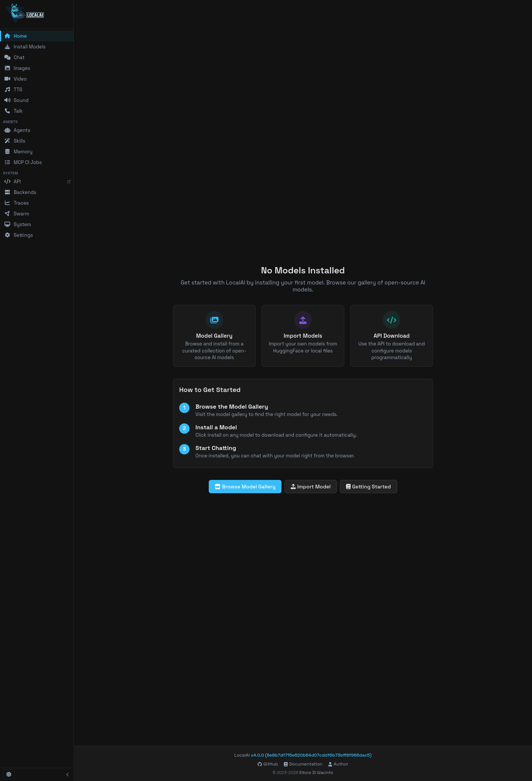Click the API code brackets icon

point(7,181)
